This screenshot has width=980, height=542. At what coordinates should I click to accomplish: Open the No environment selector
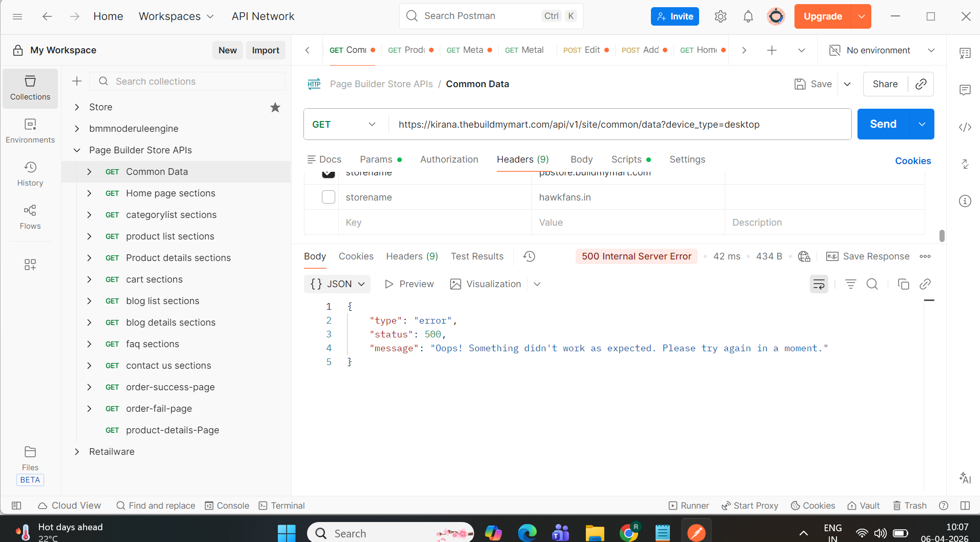pos(882,50)
